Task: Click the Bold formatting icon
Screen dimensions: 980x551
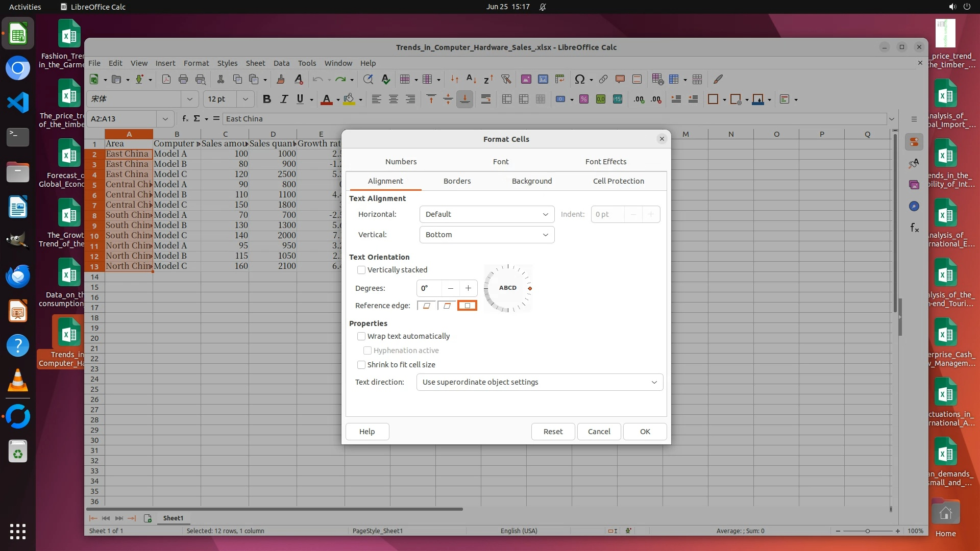Action: pyautogui.click(x=266, y=99)
